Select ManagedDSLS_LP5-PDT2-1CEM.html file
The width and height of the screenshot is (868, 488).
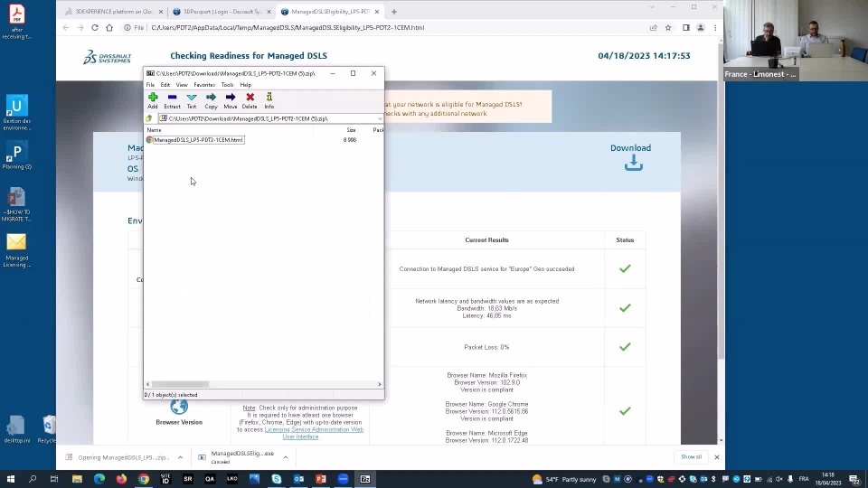[198, 140]
